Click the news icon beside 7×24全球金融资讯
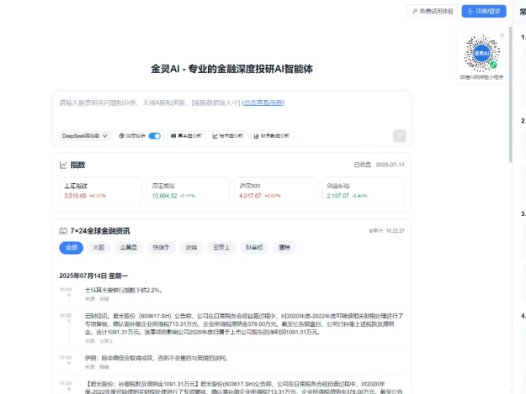This screenshot has height=394, width=526. tap(63, 231)
